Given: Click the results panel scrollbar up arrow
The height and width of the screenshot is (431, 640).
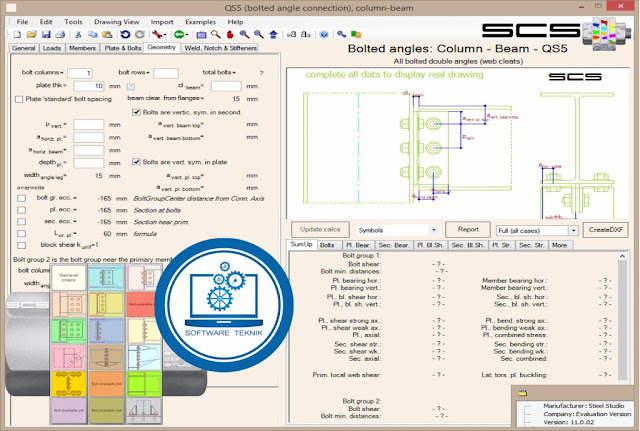Looking at the screenshot, I should pyautogui.click(x=622, y=256).
